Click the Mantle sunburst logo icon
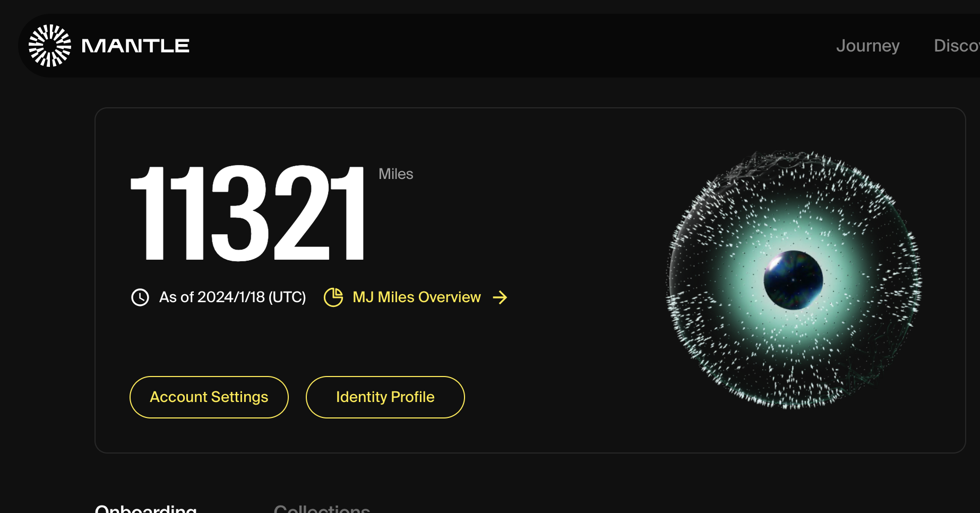The height and width of the screenshot is (513, 980). [50, 46]
